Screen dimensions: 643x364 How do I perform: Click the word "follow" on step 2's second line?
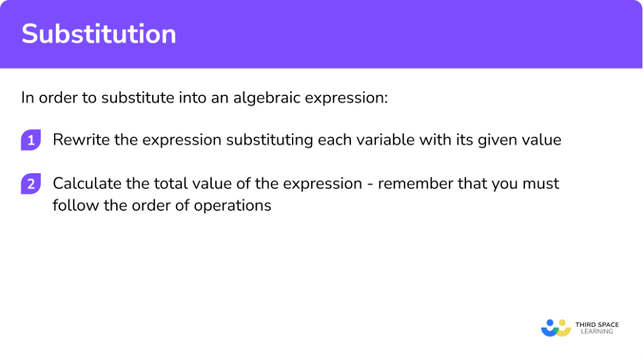coord(71,205)
